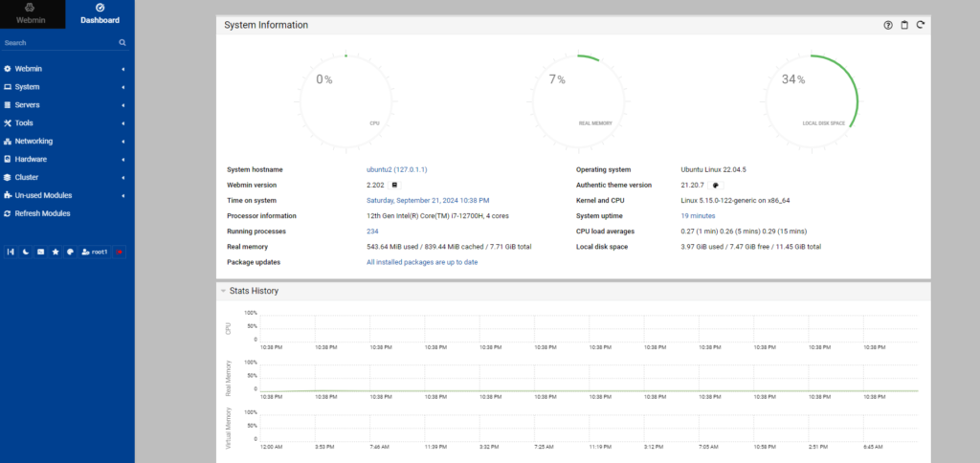Expand the Networking menu arrow
Screen dimensions: 980x463
point(123,142)
